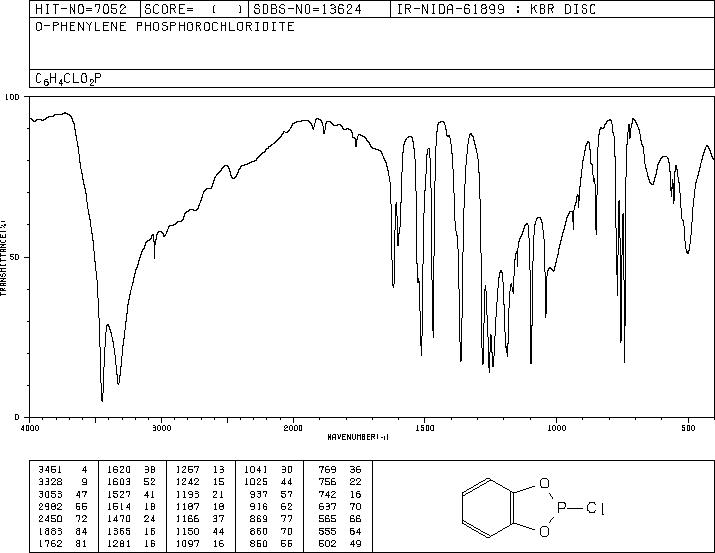
Task: Select the O-PHENYLENE PHOSPHOROCHLORIDITE compound name
Action: click(x=165, y=27)
